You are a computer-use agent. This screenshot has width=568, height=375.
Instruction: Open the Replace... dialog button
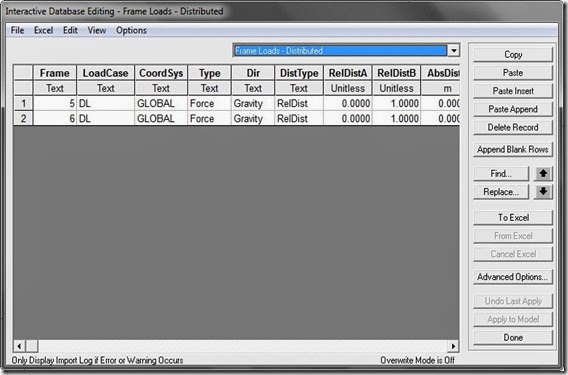pyautogui.click(x=501, y=192)
